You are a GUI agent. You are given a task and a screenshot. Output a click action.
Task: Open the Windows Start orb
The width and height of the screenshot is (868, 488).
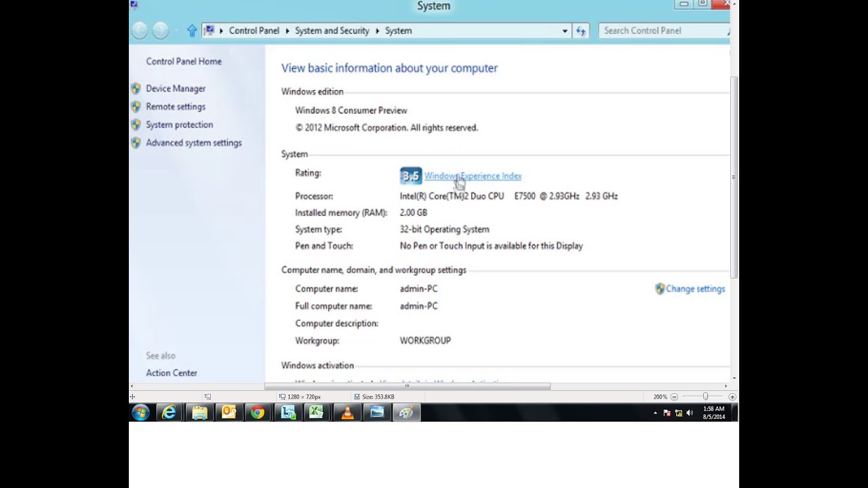(x=140, y=412)
